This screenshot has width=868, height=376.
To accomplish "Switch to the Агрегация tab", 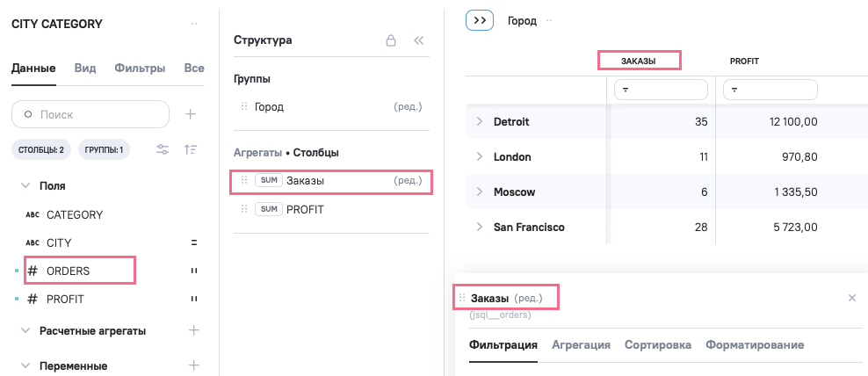I will tap(581, 345).
